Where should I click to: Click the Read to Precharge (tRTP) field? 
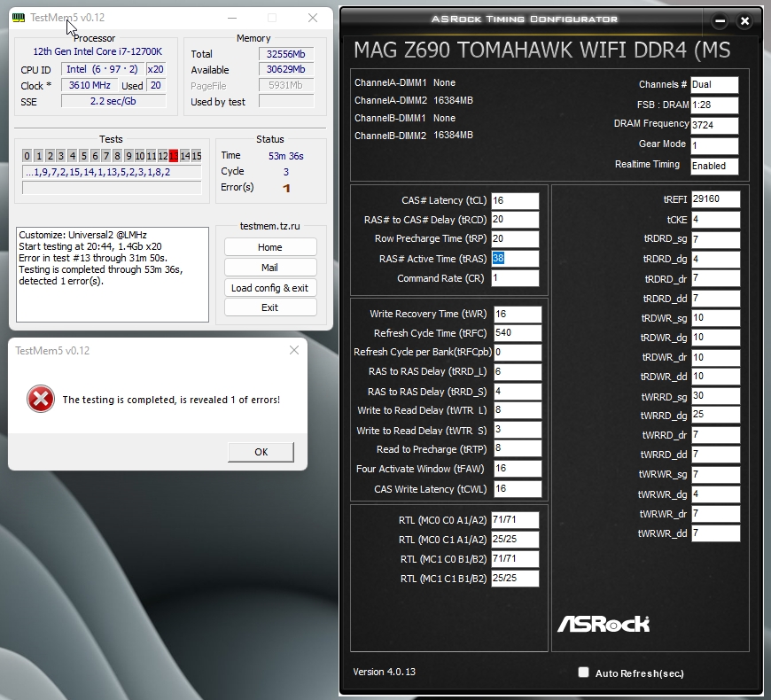518,449
